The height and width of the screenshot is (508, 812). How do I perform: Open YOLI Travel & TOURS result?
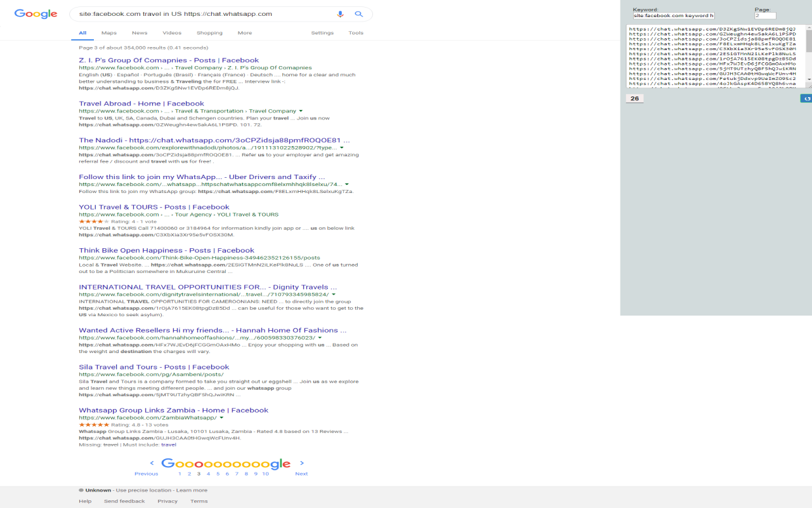pyautogui.click(x=154, y=207)
